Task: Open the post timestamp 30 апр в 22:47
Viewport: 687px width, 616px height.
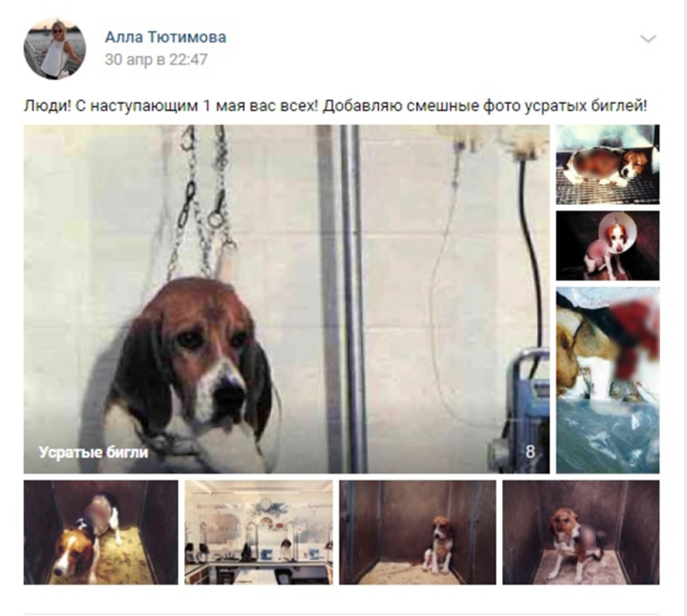Action: click(156, 59)
